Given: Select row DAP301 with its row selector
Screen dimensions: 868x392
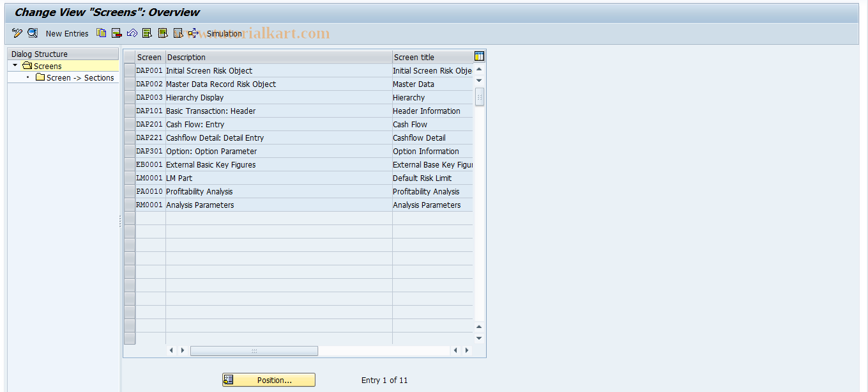Looking at the screenshot, I should 130,151.
